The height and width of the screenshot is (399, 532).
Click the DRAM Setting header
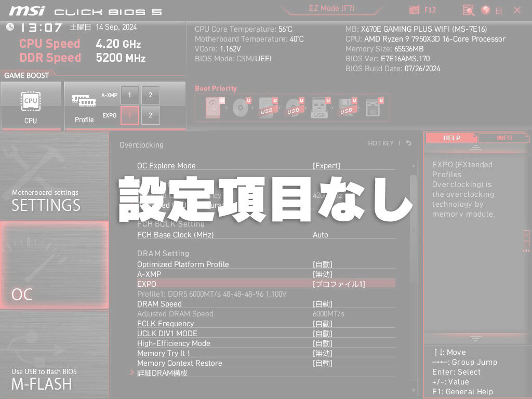pos(163,254)
